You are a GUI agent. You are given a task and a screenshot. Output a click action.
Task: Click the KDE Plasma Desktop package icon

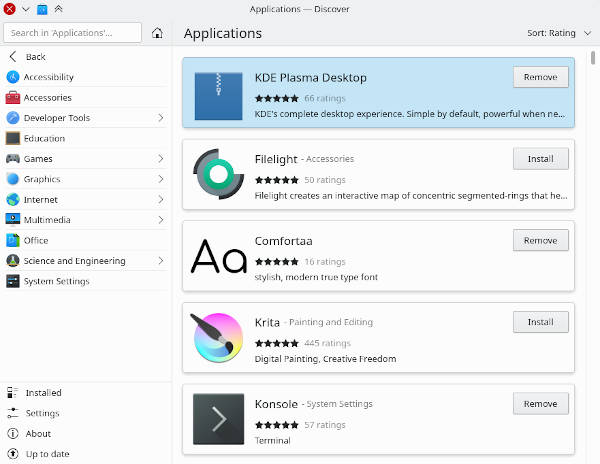[218, 96]
